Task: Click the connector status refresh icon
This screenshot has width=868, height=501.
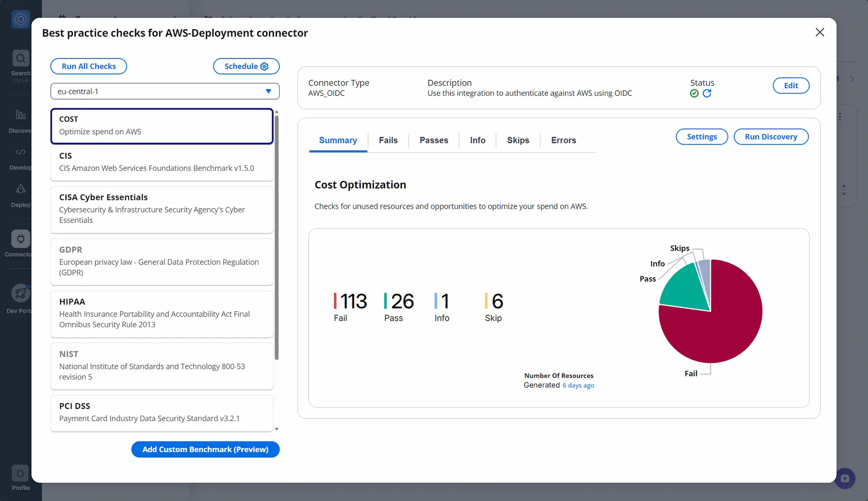Action: [707, 94]
